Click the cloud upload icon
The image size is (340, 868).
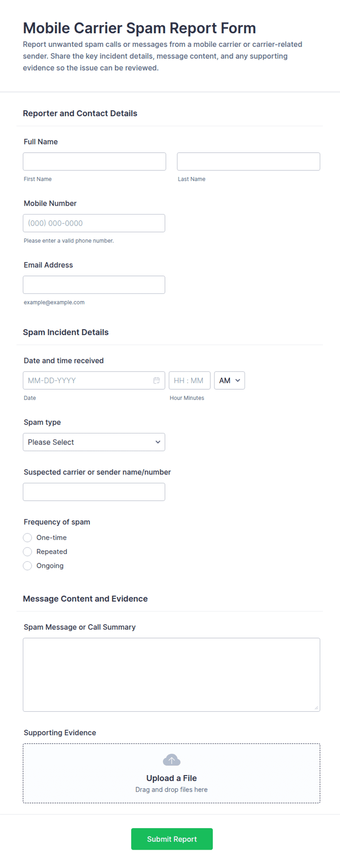(x=171, y=760)
